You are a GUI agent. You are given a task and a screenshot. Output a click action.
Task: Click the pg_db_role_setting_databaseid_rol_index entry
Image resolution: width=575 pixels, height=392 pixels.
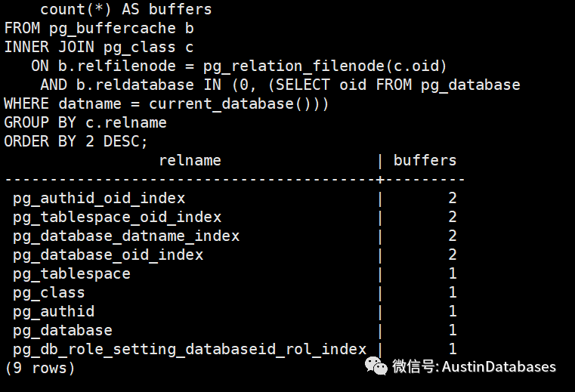[190, 349]
